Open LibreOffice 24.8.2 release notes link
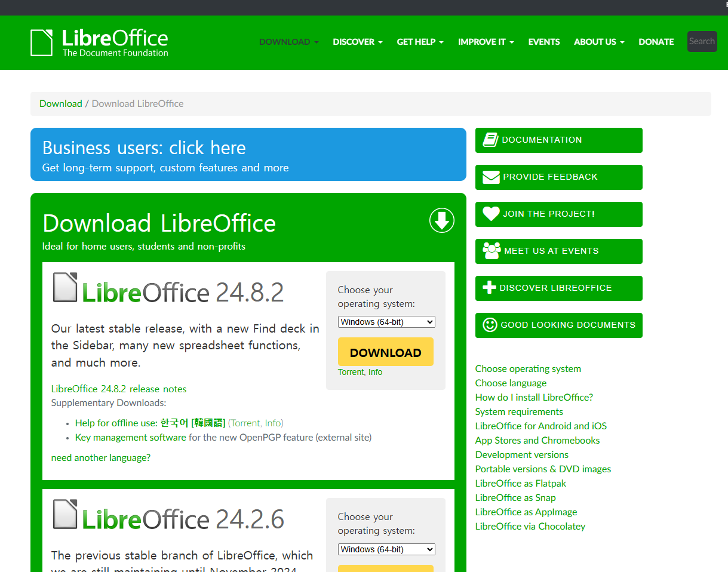Screen dimensions: 728x572 pos(119,389)
